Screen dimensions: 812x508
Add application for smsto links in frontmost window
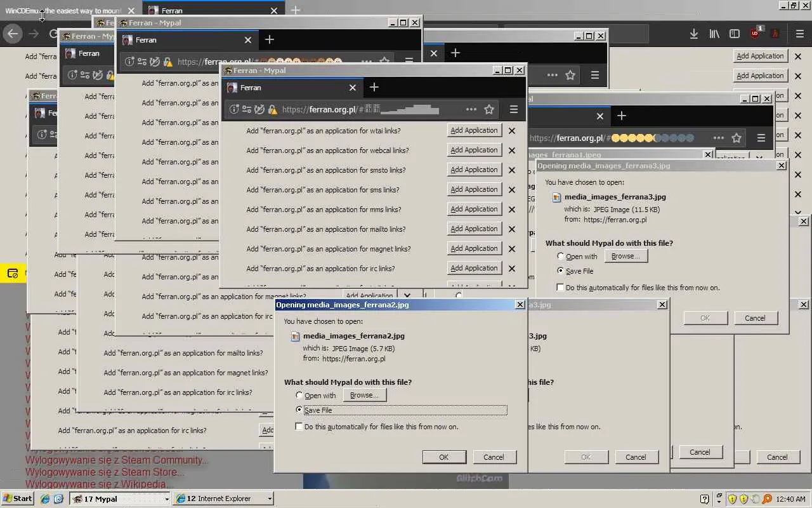pyautogui.click(x=474, y=170)
